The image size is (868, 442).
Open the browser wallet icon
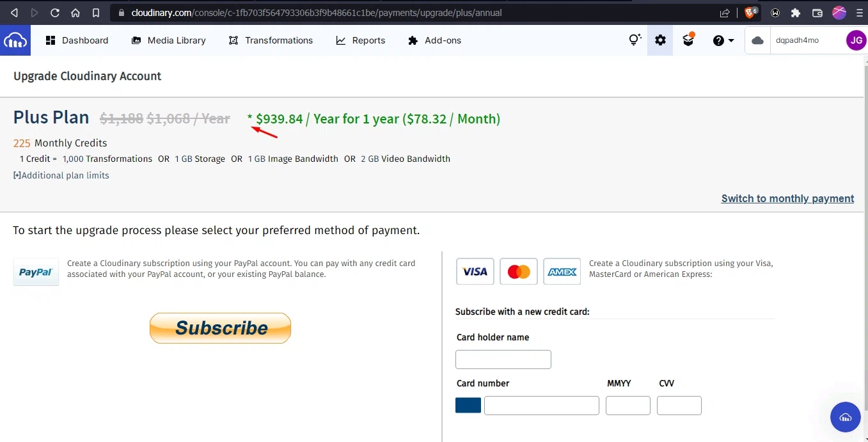[817, 13]
